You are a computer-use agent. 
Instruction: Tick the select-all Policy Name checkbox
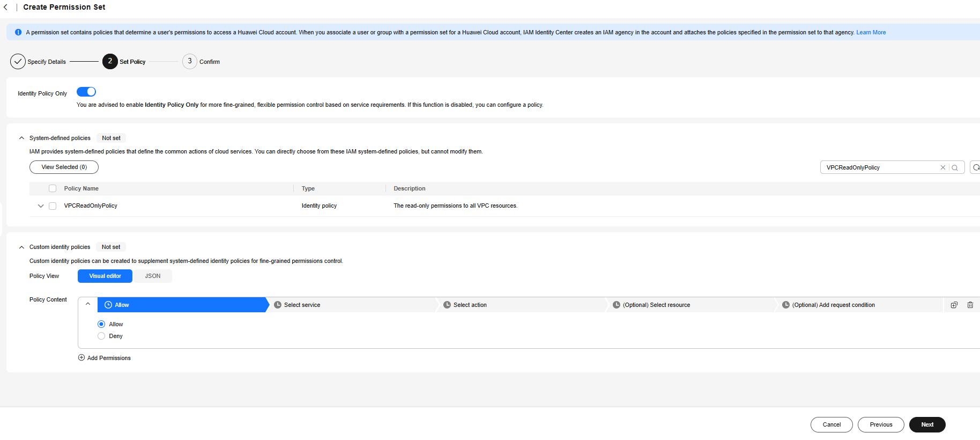click(53, 188)
